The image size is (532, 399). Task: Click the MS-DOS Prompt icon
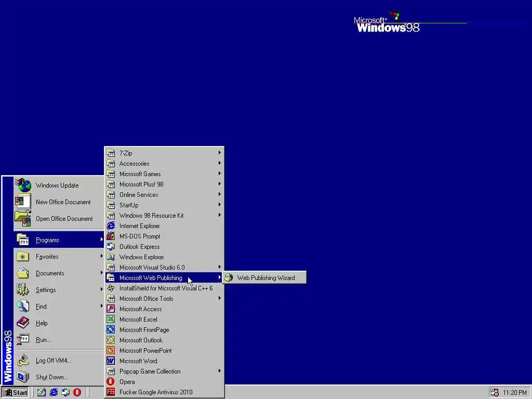111,236
